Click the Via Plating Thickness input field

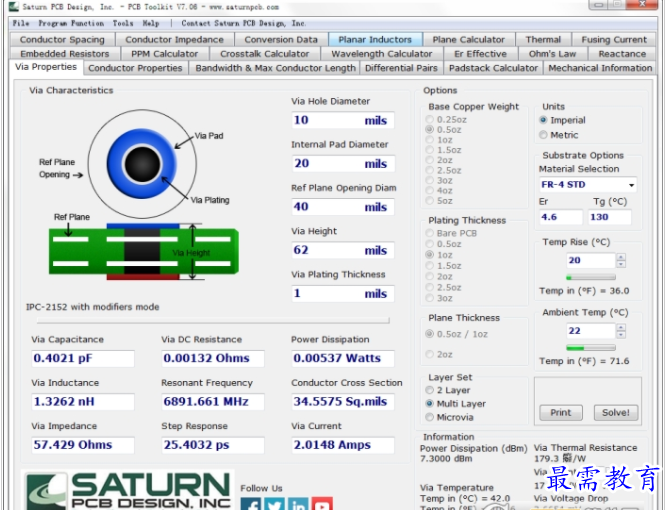click(x=343, y=294)
